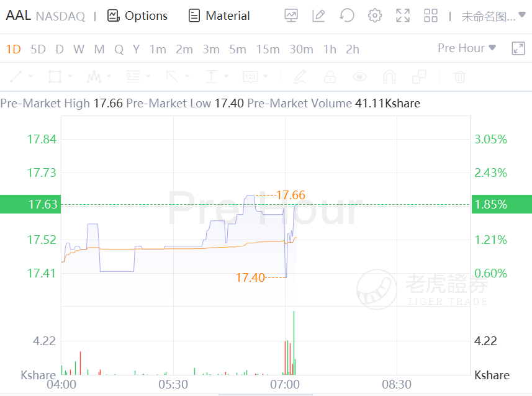This screenshot has height=396, width=532.
Task: Enter fullscreen with the expand-corners icon
Action: [x=403, y=16]
